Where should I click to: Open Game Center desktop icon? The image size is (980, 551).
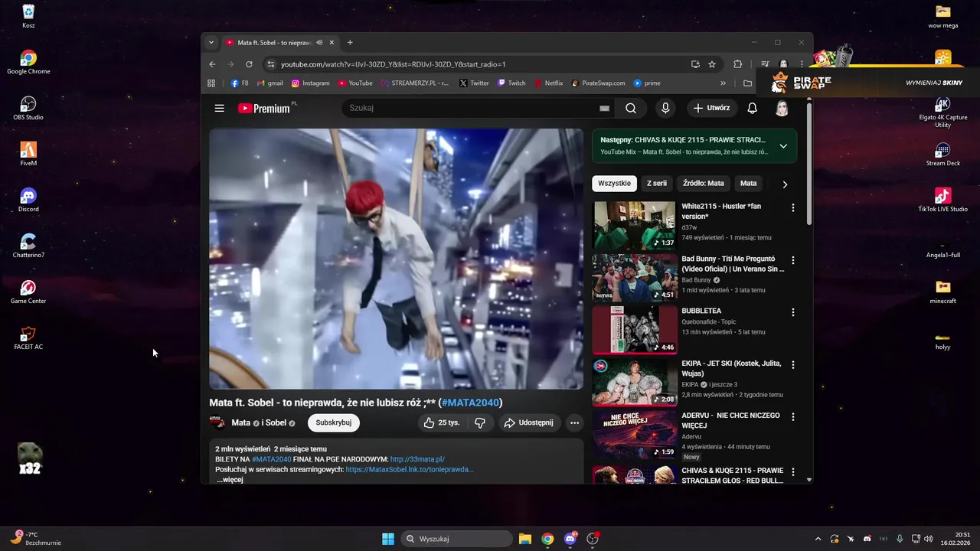coord(28,292)
